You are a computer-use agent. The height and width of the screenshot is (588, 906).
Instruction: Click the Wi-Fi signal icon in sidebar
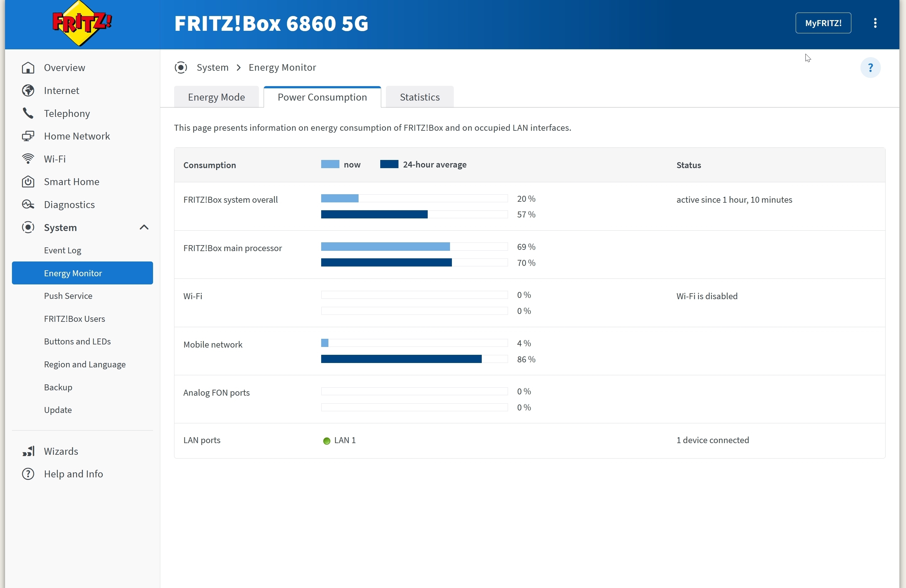tap(28, 159)
